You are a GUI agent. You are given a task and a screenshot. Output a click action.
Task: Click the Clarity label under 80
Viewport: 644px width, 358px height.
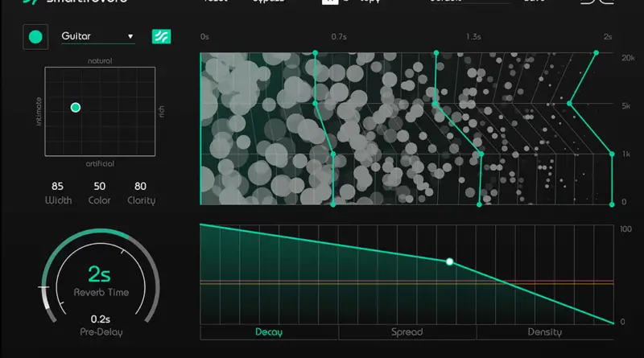pos(142,200)
